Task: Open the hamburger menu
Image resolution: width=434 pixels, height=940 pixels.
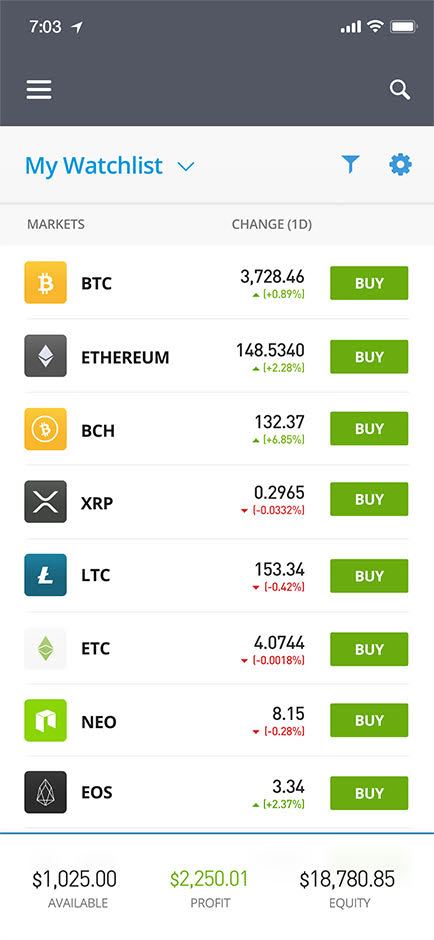Action: (x=39, y=90)
